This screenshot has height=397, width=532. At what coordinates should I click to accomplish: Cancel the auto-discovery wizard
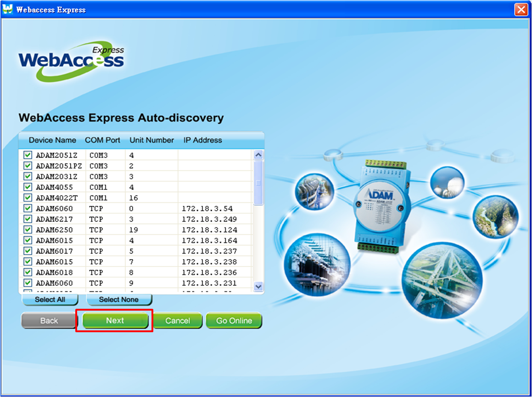coord(178,321)
